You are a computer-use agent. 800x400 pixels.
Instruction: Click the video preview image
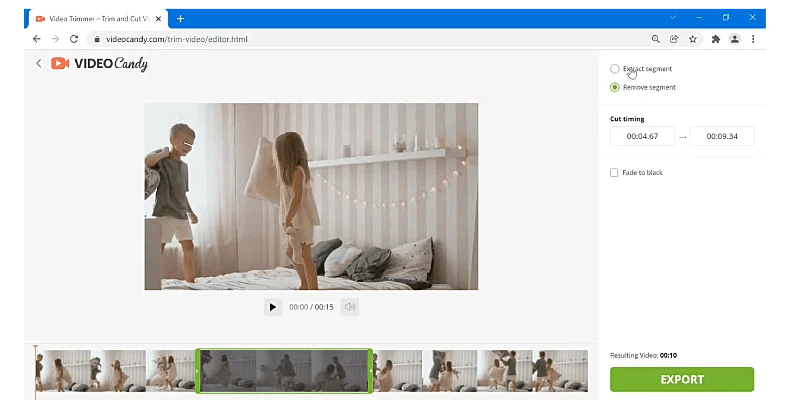pyautogui.click(x=311, y=196)
